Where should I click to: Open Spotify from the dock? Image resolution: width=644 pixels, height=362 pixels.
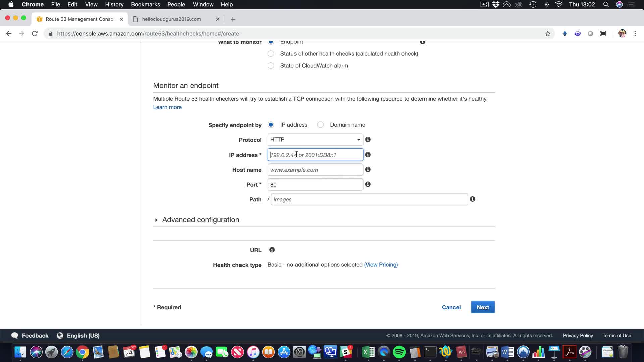pos(399,352)
